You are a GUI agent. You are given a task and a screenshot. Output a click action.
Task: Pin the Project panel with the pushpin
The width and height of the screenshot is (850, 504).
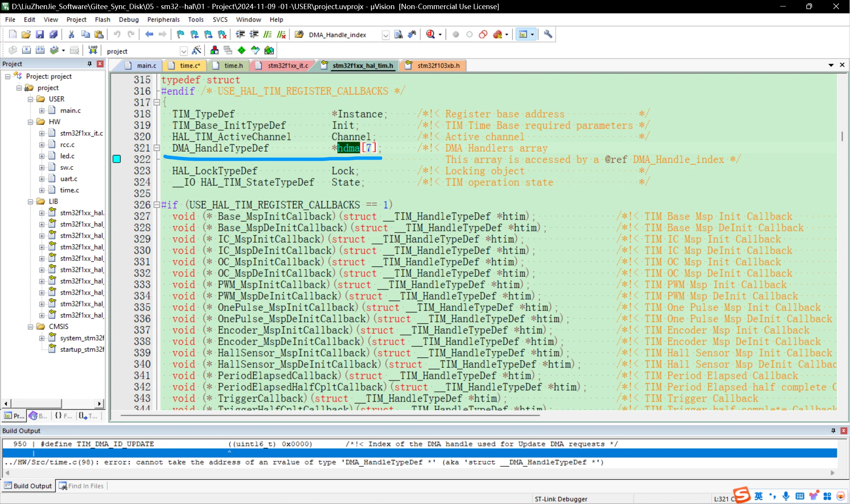(90, 64)
